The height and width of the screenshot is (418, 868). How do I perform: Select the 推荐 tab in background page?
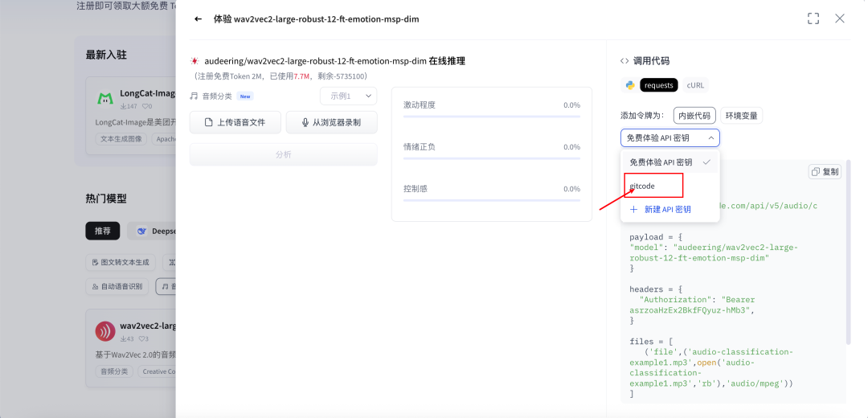click(102, 231)
